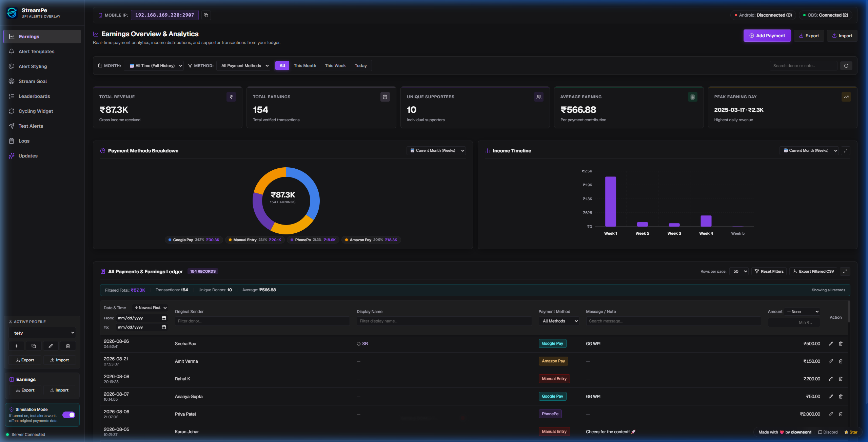Edit the Rahul K payment row
The image size is (868, 442).
(x=831, y=379)
